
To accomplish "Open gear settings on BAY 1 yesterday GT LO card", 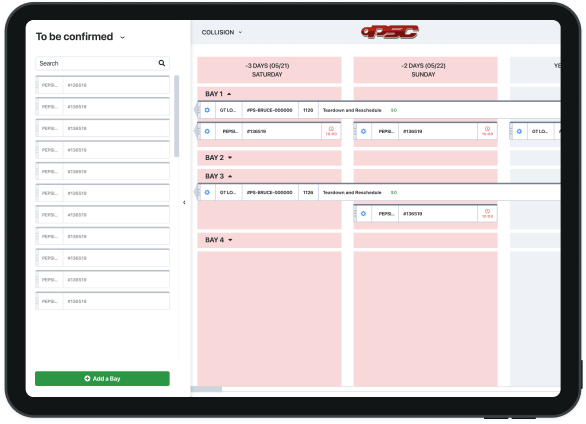I will (x=519, y=131).
